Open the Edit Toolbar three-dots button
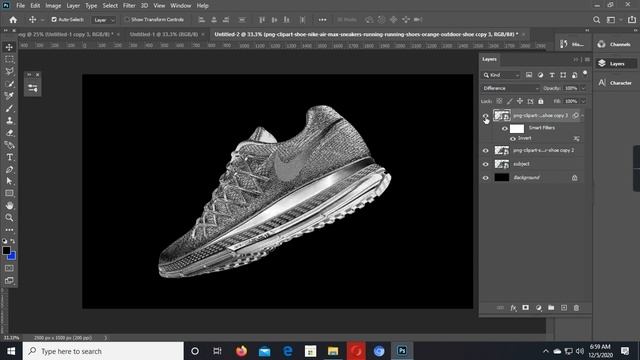 coord(9,230)
